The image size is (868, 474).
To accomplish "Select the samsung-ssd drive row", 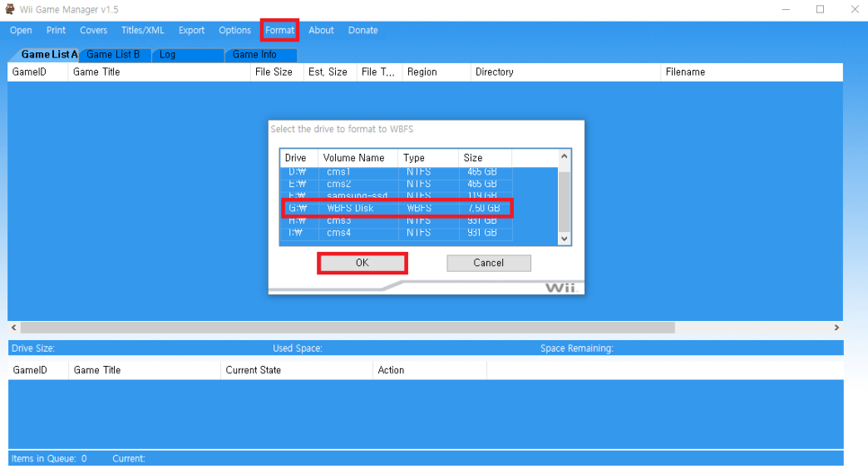I will pos(397,195).
